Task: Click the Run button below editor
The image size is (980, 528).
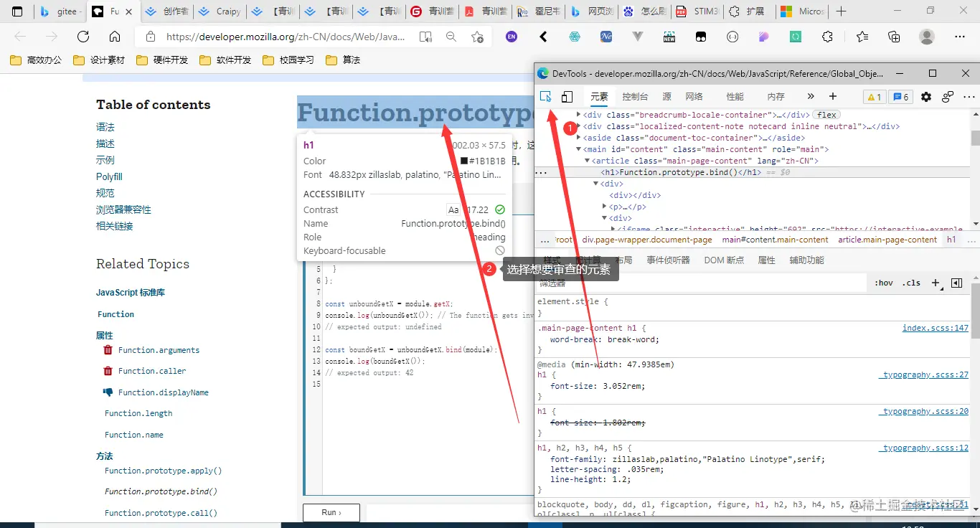Action: tap(331, 512)
